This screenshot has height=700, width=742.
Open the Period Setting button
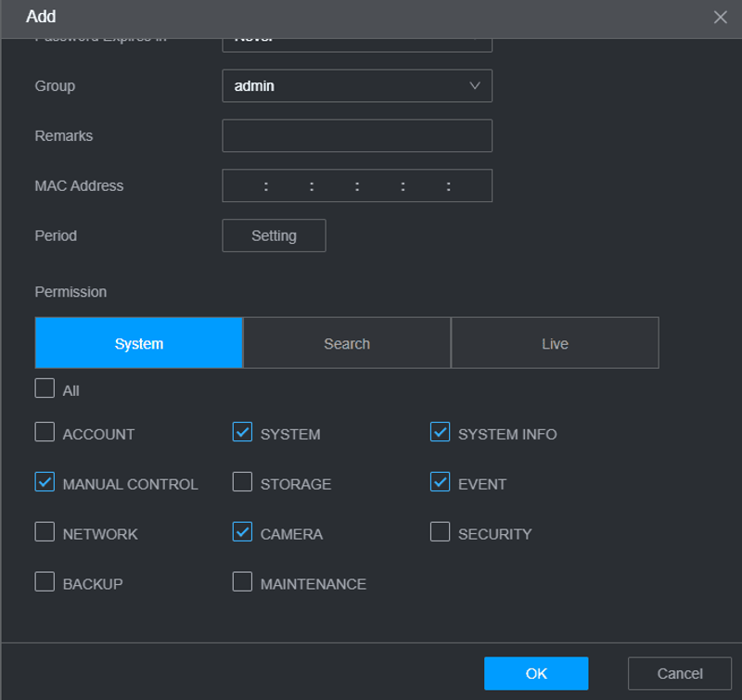[x=274, y=235]
